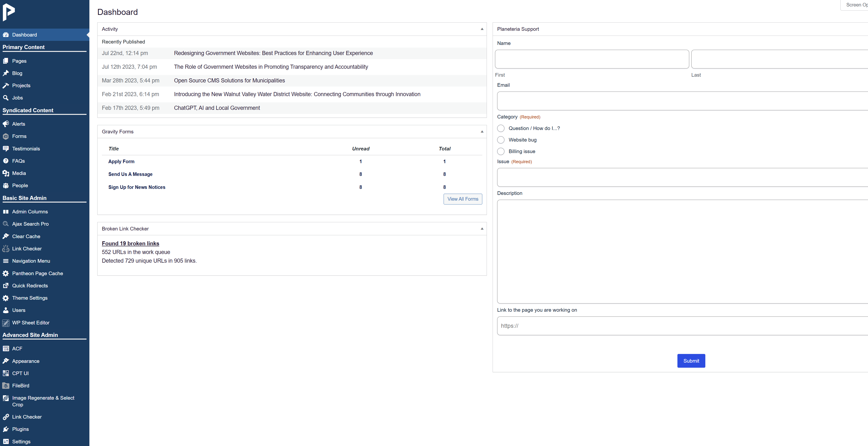This screenshot has height=446, width=868.
Task: Click the Alerts megaphone icon
Action: point(6,124)
